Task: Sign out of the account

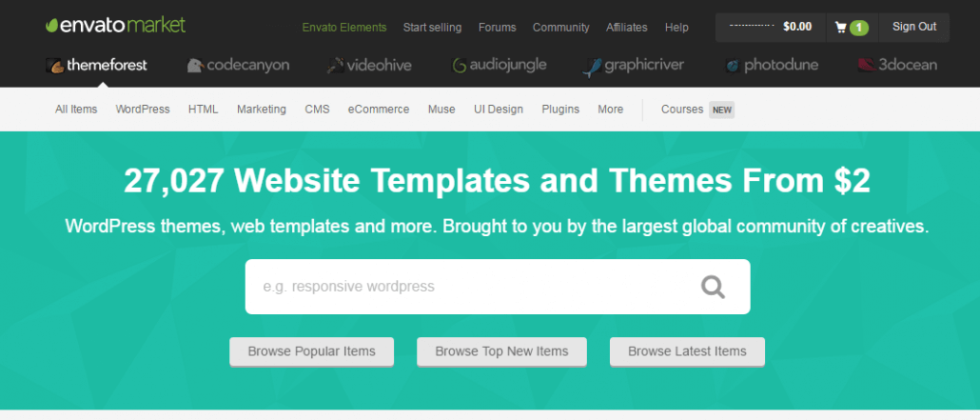Action: pos(913,28)
